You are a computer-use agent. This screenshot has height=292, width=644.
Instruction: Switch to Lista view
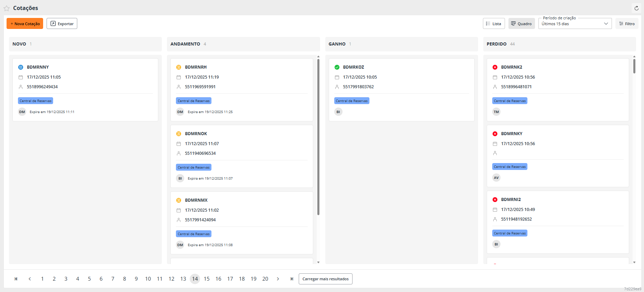494,24
